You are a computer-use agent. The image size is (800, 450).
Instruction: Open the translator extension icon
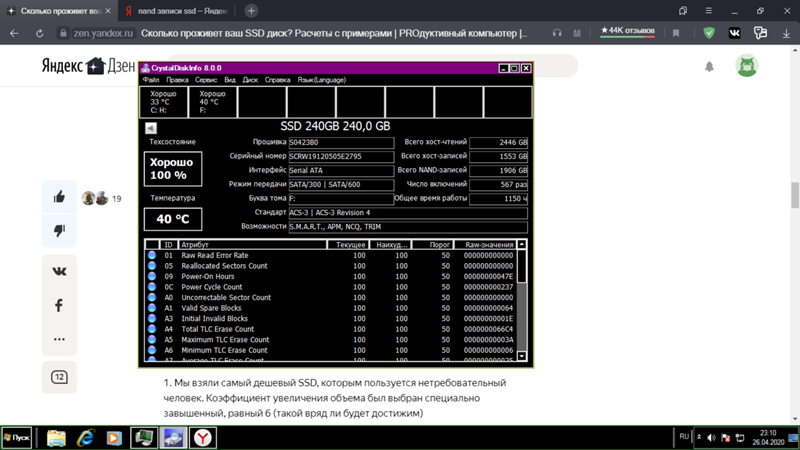760,33
